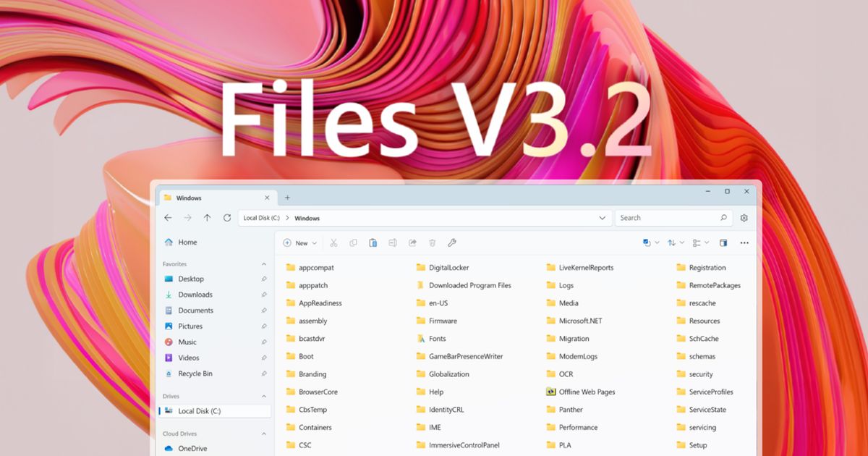The image size is (868, 456).
Task: Open the layout options dropdown
Action: pos(701,243)
